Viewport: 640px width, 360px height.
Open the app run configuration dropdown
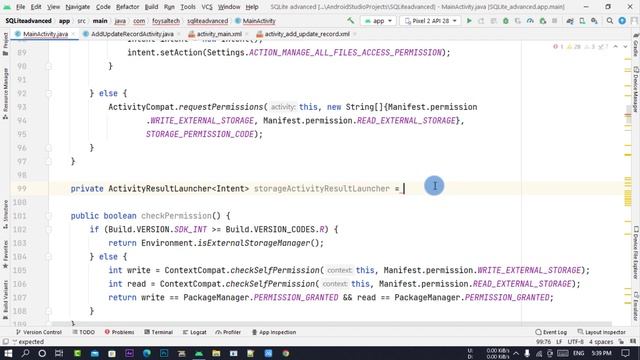coord(378,20)
